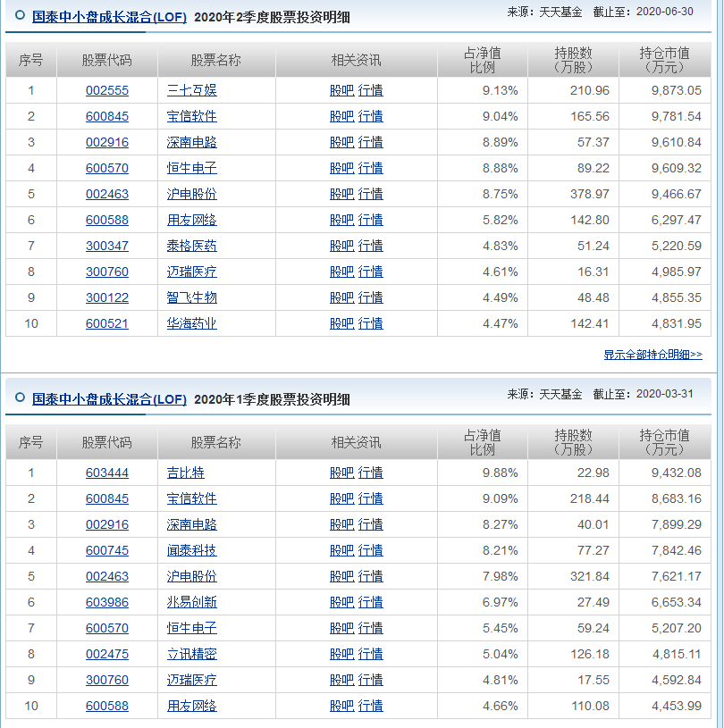Open 泰格医药 stock name link

coord(192,246)
